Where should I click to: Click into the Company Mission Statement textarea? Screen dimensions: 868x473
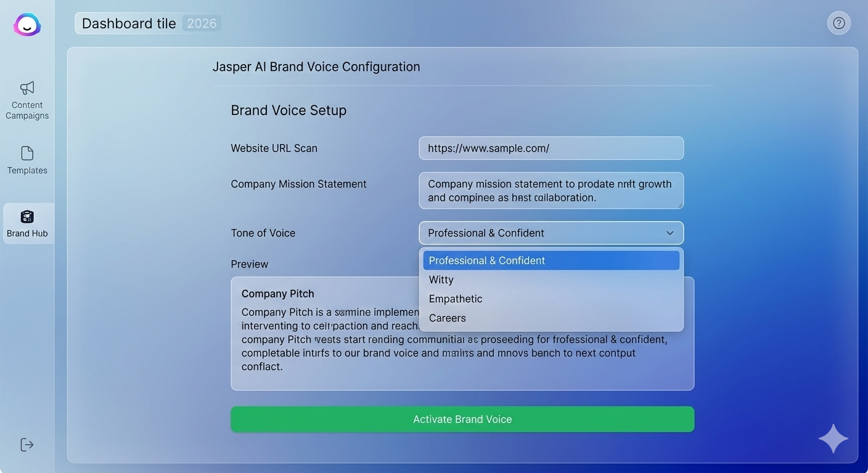[x=551, y=191]
